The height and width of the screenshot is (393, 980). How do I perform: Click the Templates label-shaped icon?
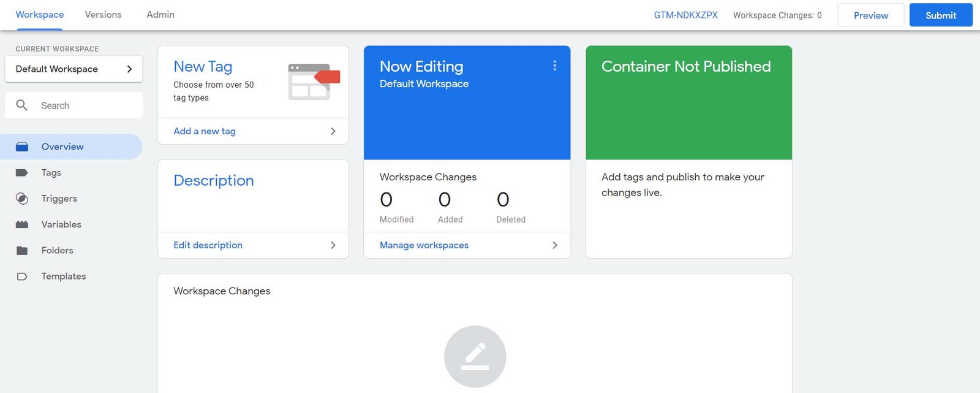pyautogui.click(x=22, y=277)
